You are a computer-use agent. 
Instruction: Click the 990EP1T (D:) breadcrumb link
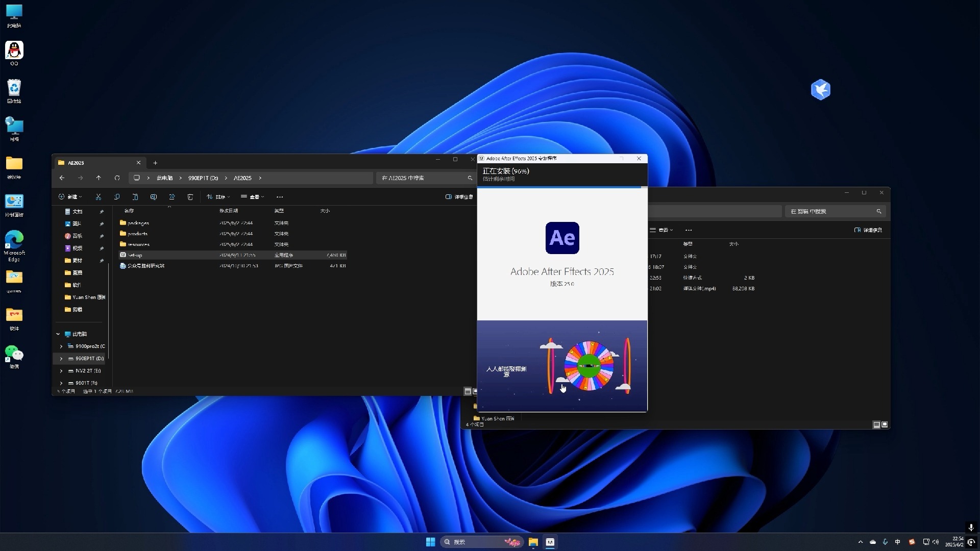pyautogui.click(x=203, y=178)
